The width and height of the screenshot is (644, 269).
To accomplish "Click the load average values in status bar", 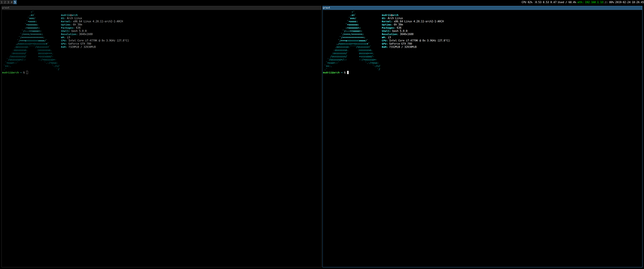I will point(545,2).
